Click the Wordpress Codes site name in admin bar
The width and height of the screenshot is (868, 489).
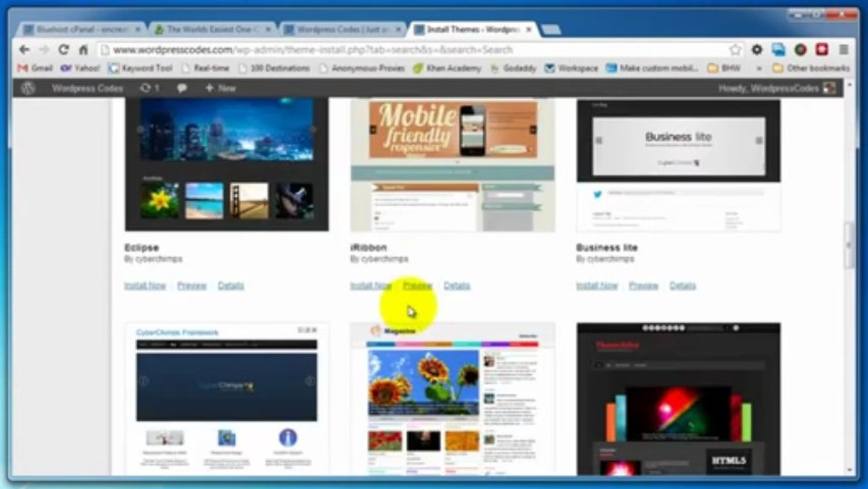[x=88, y=88]
